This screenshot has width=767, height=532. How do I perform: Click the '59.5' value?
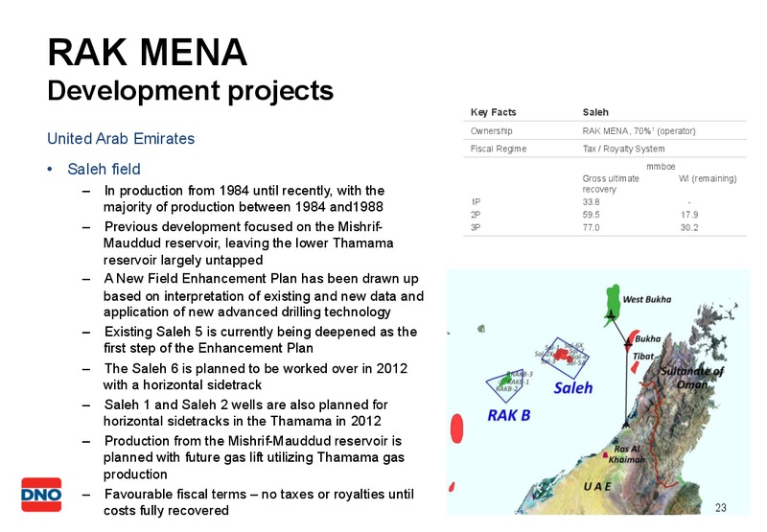click(591, 215)
